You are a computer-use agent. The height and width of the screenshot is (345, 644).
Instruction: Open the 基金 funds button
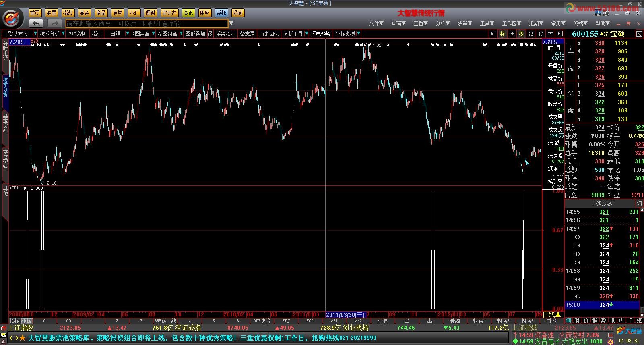tap(84, 13)
